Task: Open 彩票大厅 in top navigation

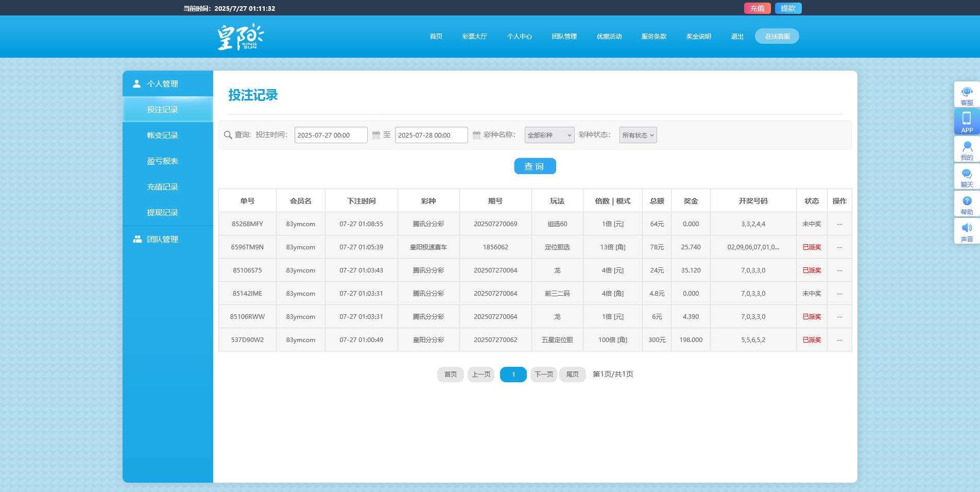Action: (474, 37)
